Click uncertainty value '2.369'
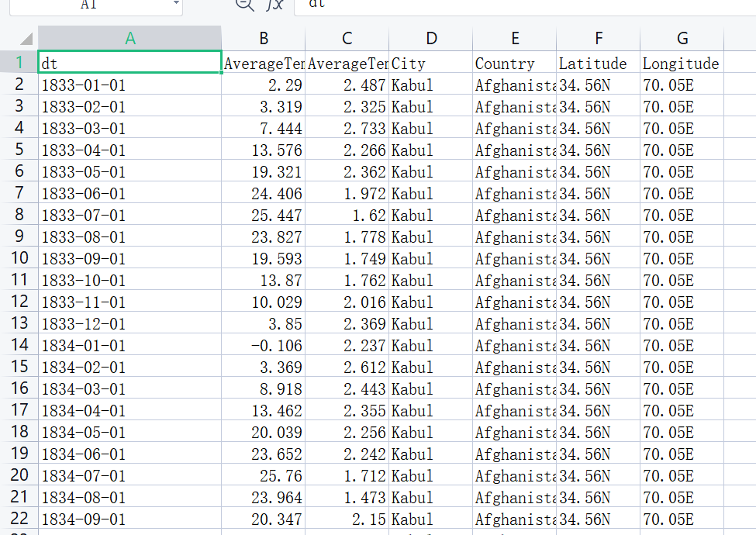This screenshot has width=756, height=535. 347,323
